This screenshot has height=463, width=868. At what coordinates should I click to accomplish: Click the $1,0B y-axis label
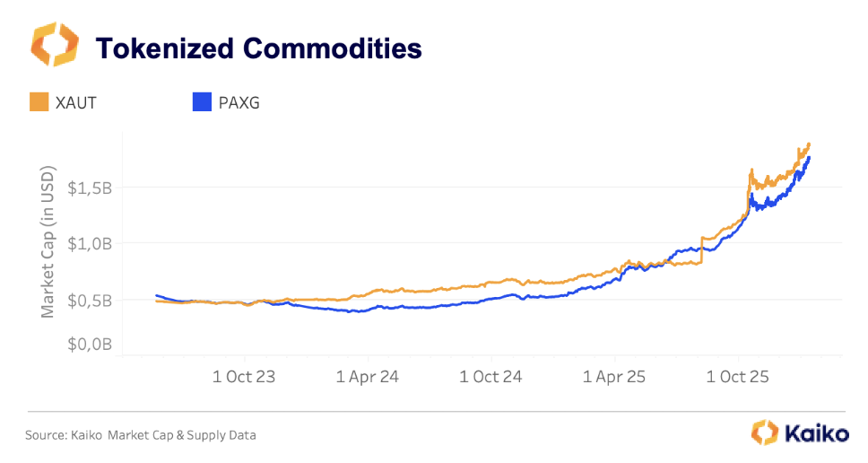coord(90,243)
